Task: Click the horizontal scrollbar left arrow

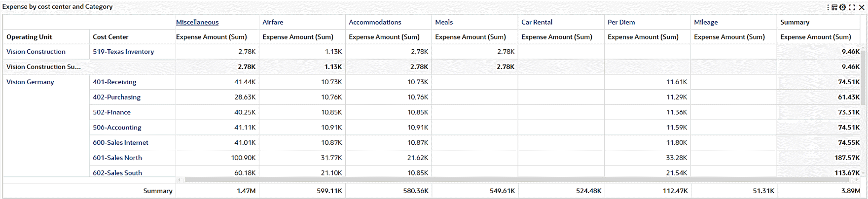Action: coord(179,180)
